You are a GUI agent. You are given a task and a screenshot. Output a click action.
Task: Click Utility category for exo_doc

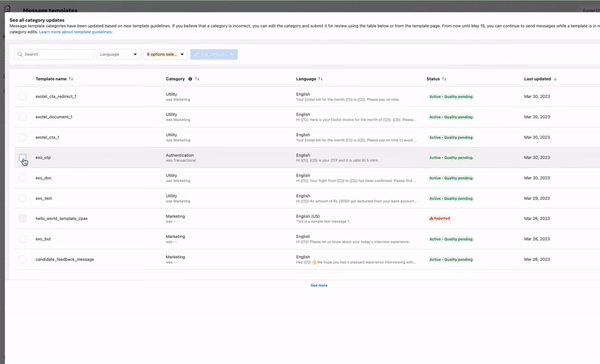point(171,175)
